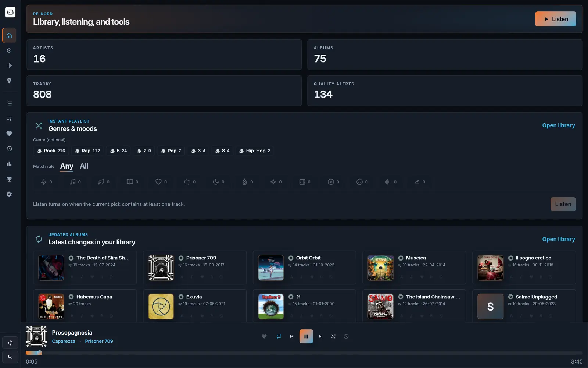The image size is (588, 368).
Task: Seek using the playback progress bar
Action: (304, 353)
